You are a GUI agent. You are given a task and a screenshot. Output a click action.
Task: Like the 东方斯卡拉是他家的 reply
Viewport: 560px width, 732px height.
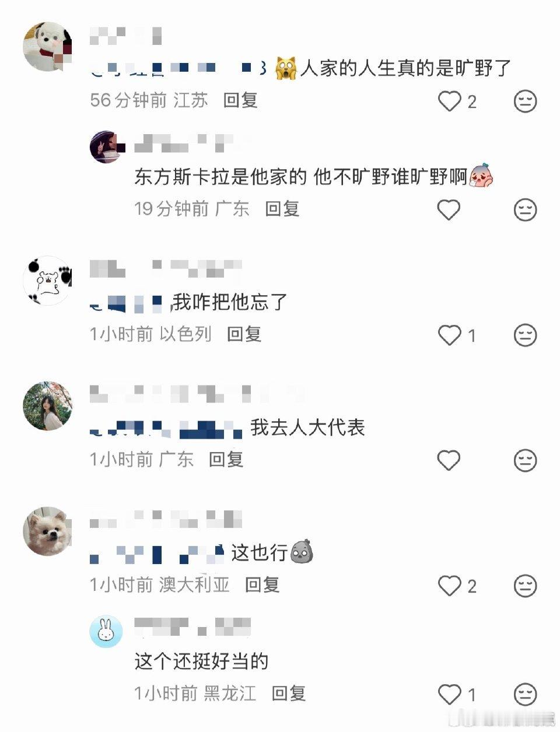[449, 210]
